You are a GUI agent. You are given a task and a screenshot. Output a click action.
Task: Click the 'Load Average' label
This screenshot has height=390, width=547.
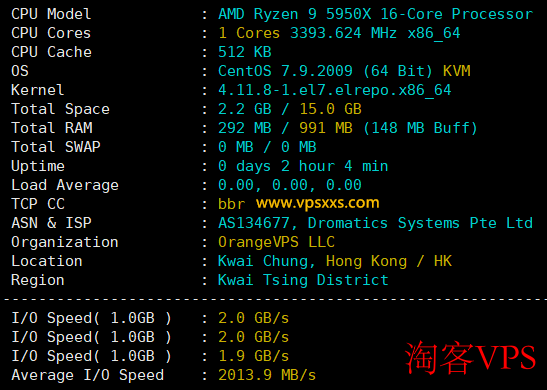tap(65, 185)
